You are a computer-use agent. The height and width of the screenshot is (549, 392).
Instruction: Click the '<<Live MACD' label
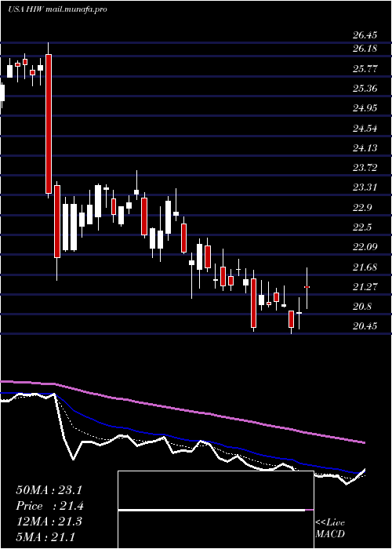[330, 529]
